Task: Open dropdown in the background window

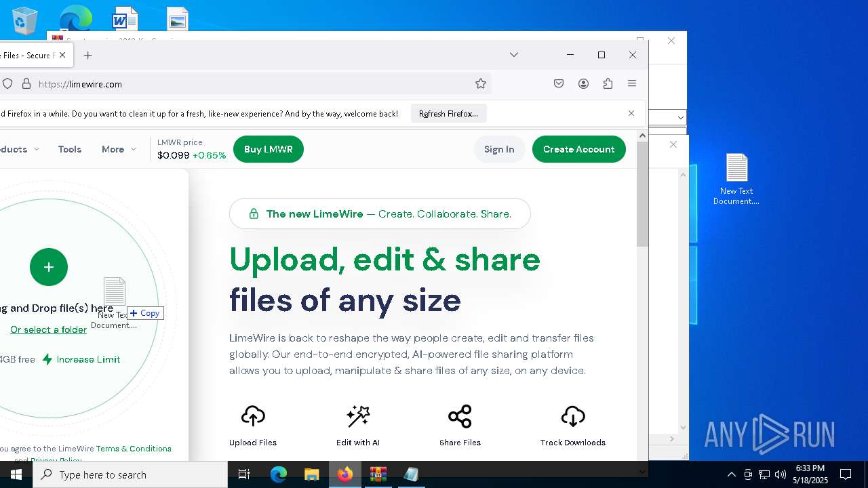Action: (680, 118)
